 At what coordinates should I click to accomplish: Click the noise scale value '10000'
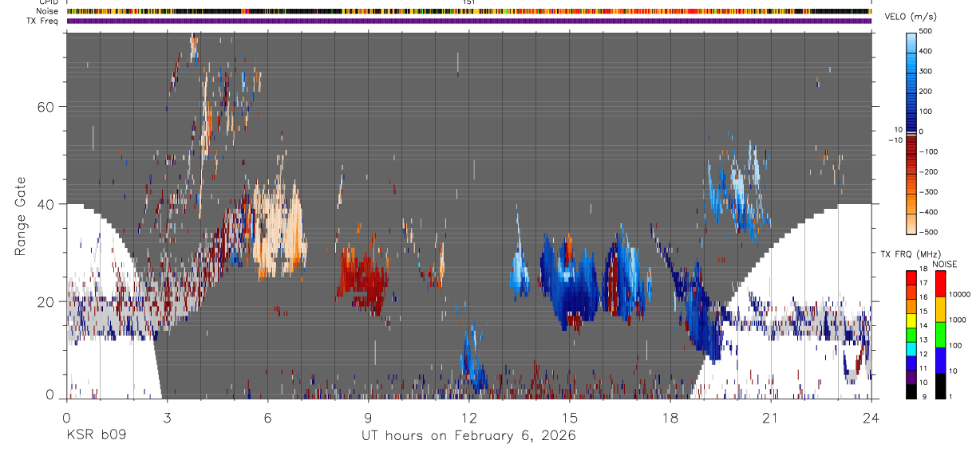coord(959,294)
